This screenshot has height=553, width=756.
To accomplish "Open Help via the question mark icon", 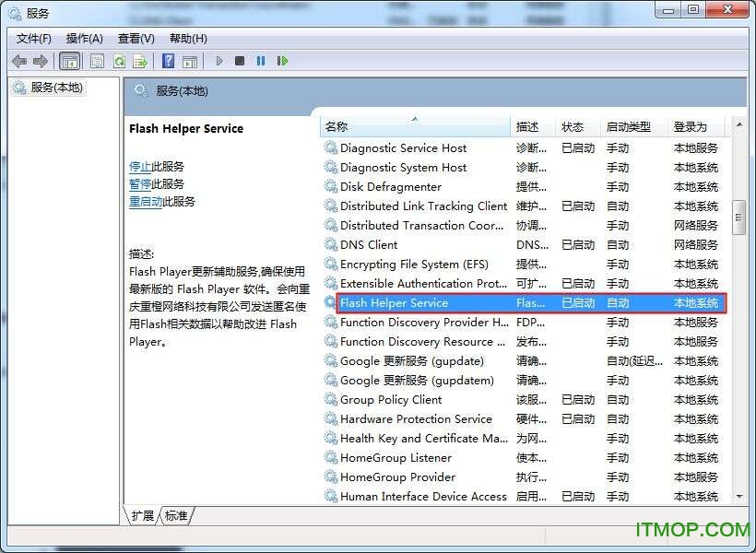I will pos(168,60).
